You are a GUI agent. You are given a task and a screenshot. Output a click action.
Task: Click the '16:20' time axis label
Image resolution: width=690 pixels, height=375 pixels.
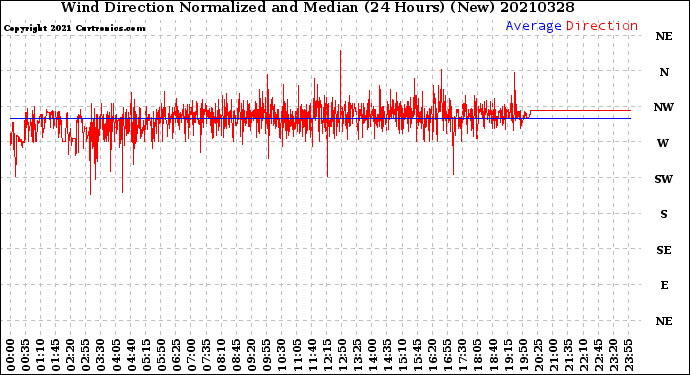[x=433, y=355]
